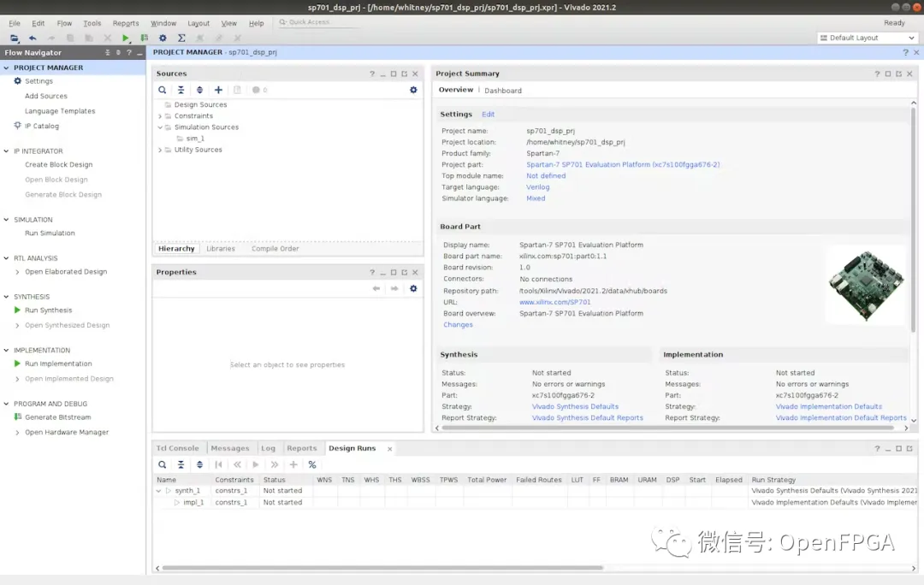924x585 pixels.
Task: Open Flow Navigator help question mark
Action: (129, 52)
